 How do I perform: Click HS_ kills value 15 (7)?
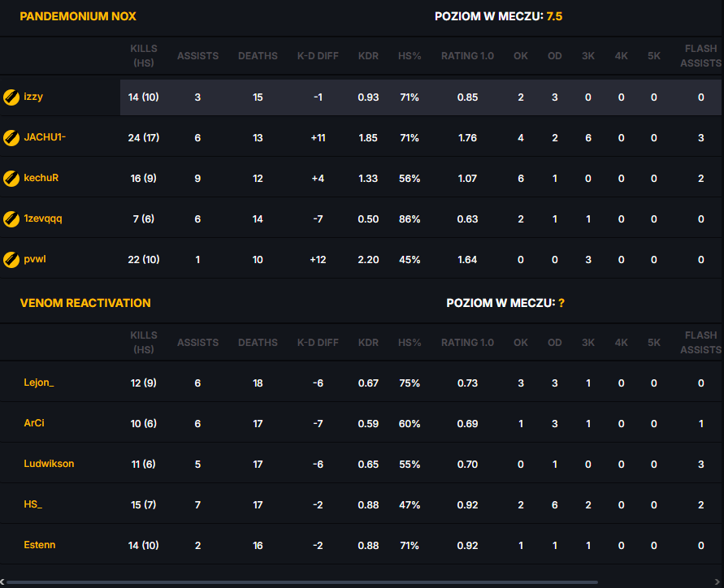[144, 505]
